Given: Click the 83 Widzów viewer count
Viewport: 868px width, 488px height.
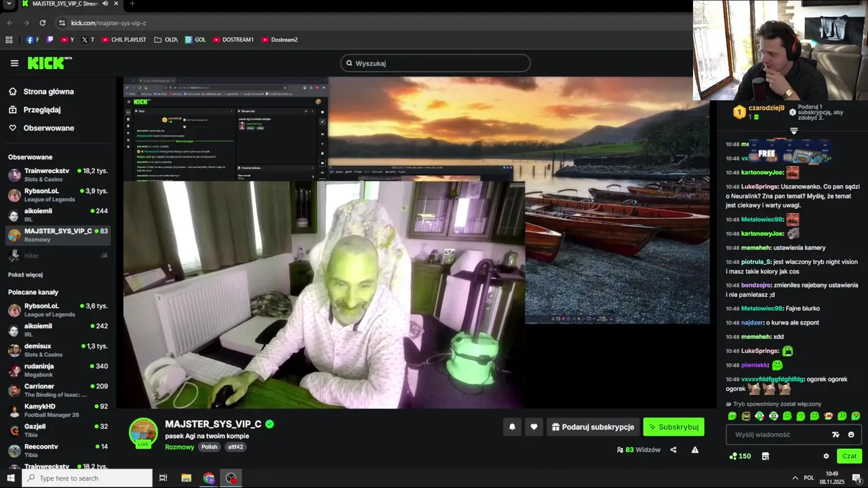Looking at the screenshot, I should (x=639, y=449).
